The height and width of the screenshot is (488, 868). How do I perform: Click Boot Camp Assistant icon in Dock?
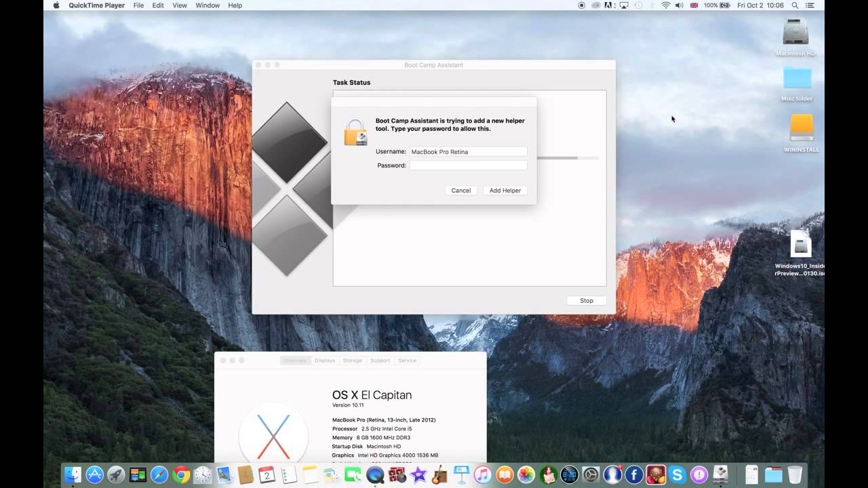click(720, 474)
